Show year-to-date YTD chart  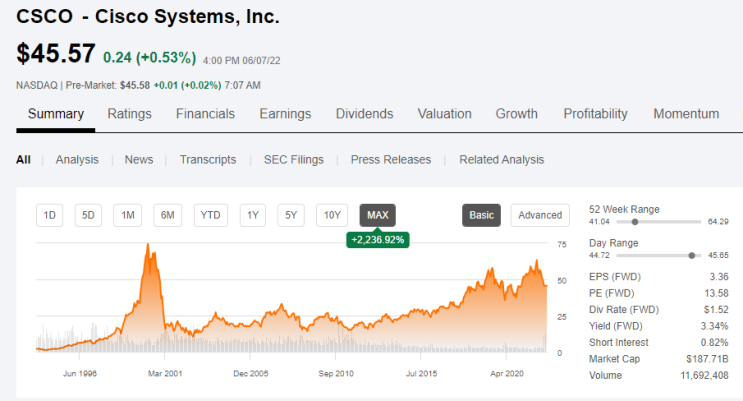[x=210, y=215]
